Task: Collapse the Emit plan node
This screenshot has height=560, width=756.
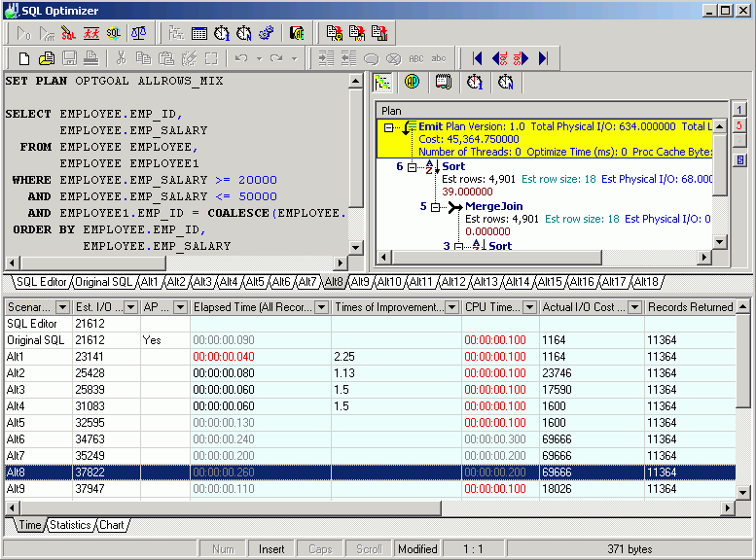Action: click(x=389, y=127)
